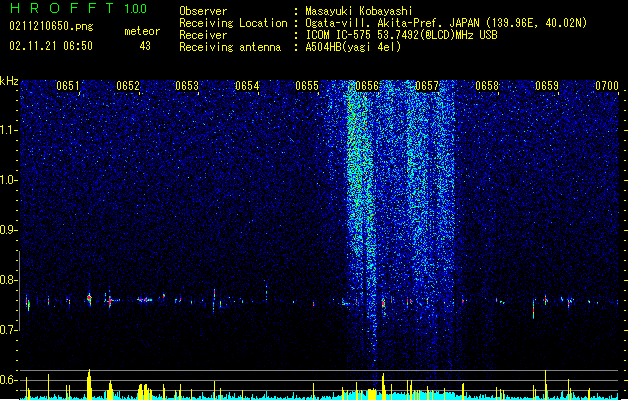The width and height of the screenshot is (629, 400).
Task: Click the 1.1 kHz axis tick label
Action: pos(9,130)
